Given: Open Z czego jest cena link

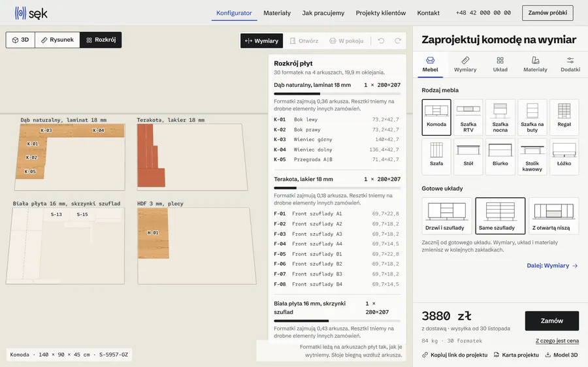Looking at the screenshot, I should pos(557,341).
